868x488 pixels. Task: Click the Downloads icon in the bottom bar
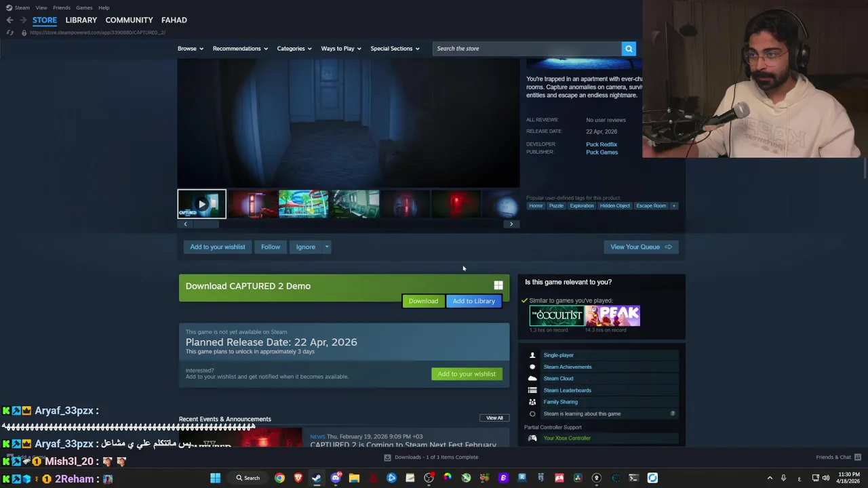(x=387, y=457)
